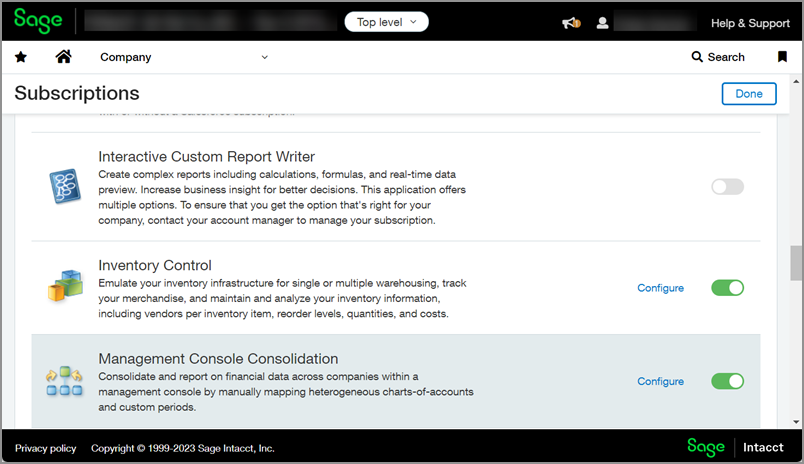Screen dimensions: 804x464
Task: Configure Management Console Consolidation
Action: tap(660, 381)
